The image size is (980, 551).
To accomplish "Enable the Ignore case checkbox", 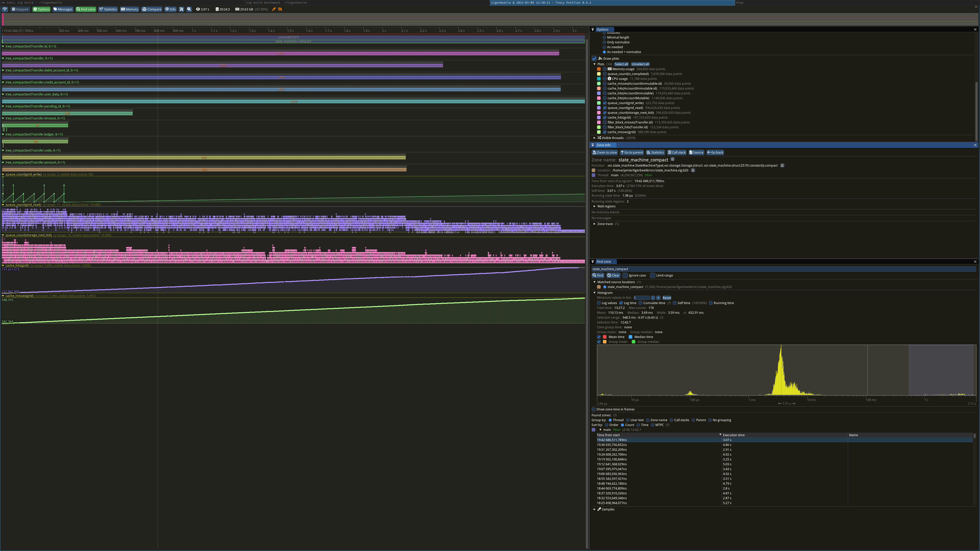I will click(625, 275).
